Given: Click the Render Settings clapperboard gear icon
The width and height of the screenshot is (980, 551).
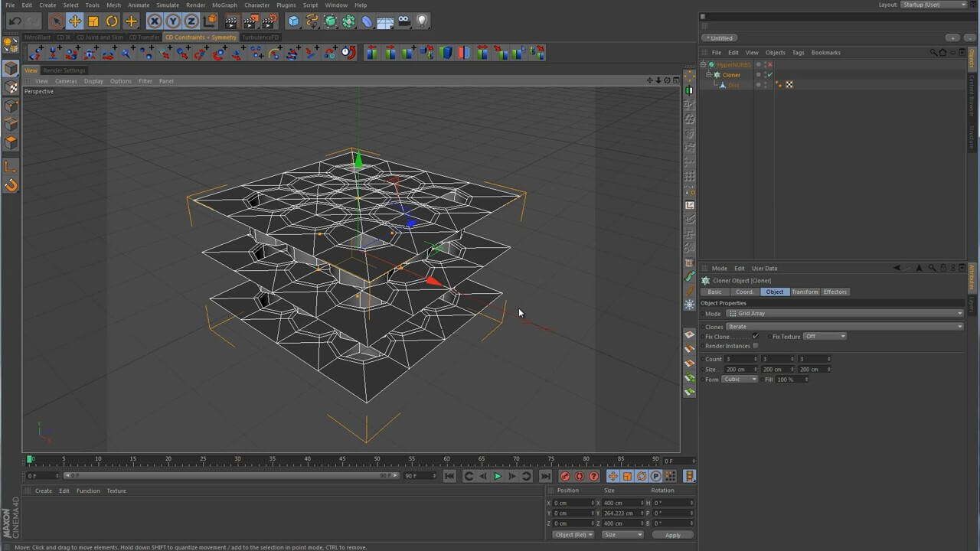Looking at the screenshot, I should [x=269, y=21].
